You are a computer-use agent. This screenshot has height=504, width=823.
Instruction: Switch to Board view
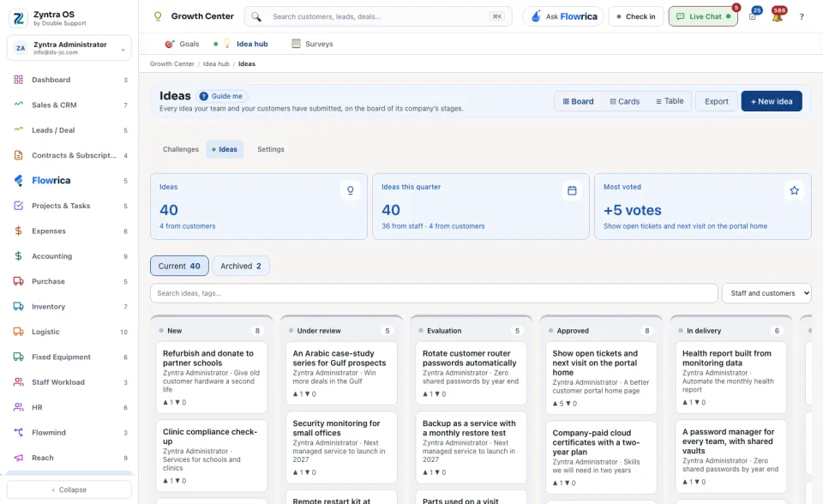pos(579,101)
